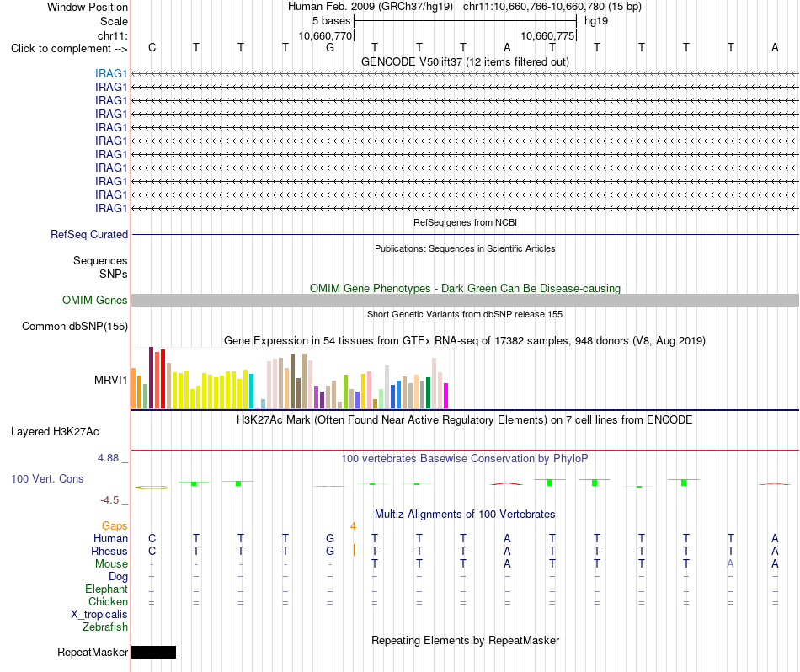Open the 100 Vert. Cons track label
Screen dimensions: 800x672
(47, 478)
